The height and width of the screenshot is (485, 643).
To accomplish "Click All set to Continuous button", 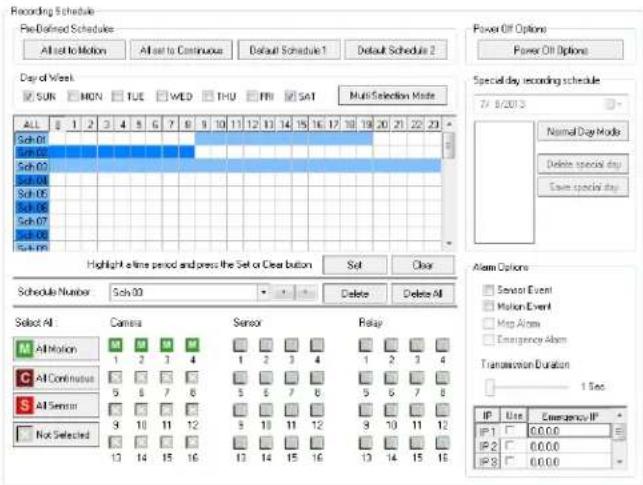I will coord(181,50).
